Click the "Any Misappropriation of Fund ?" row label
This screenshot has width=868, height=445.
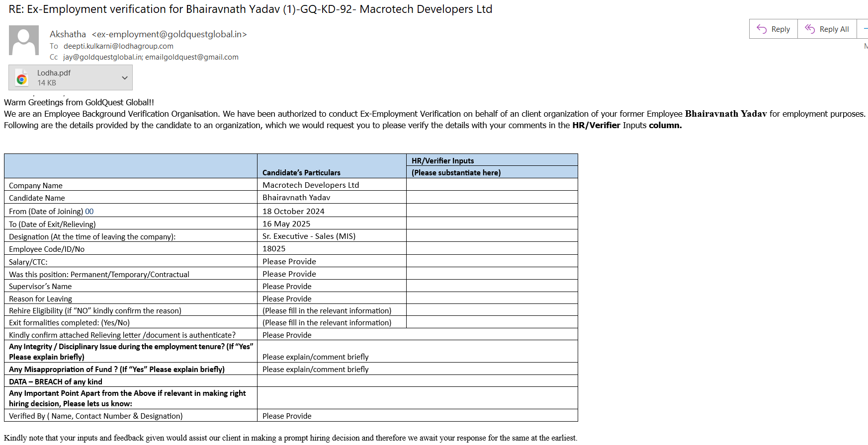click(x=117, y=369)
